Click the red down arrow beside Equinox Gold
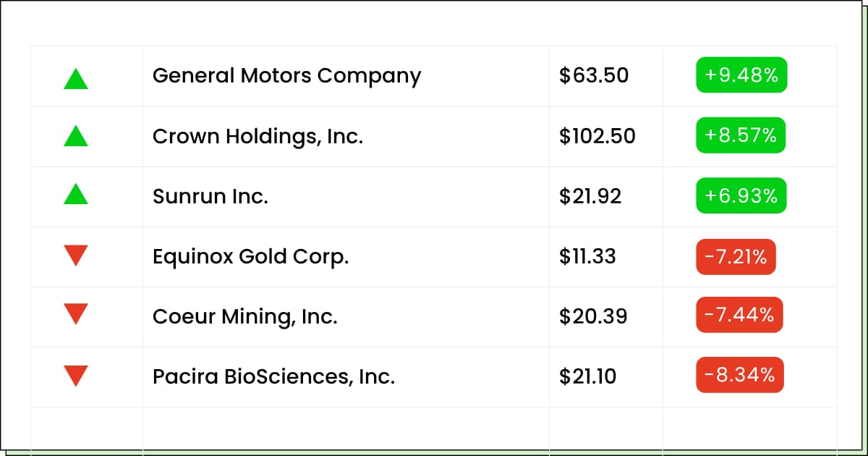 tap(76, 256)
